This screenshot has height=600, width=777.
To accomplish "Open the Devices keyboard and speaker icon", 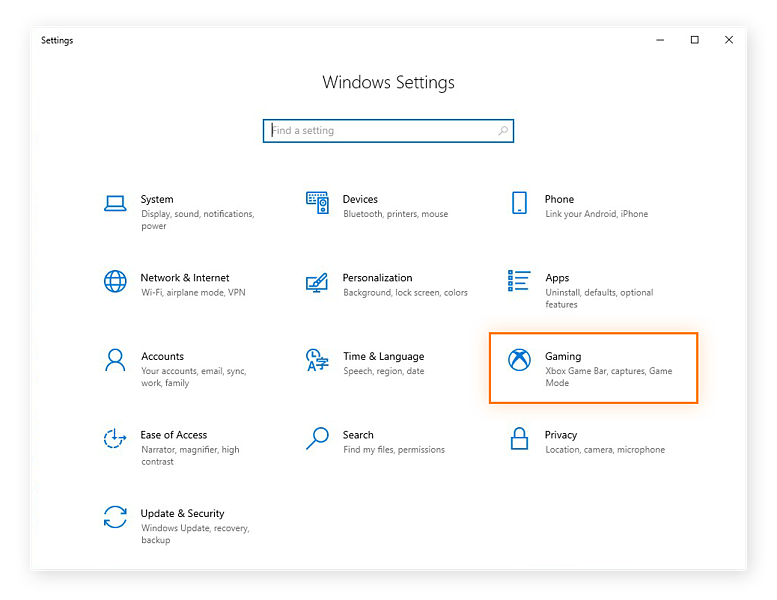I will pos(317,203).
